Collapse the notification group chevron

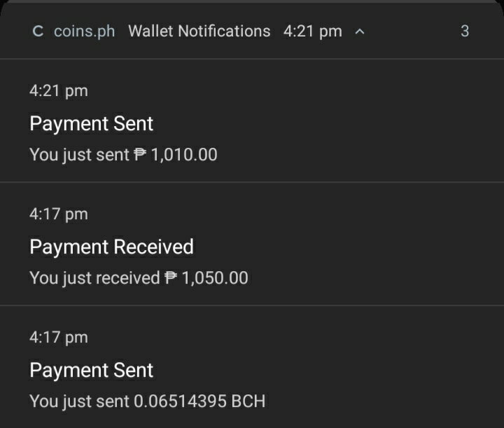tap(360, 32)
